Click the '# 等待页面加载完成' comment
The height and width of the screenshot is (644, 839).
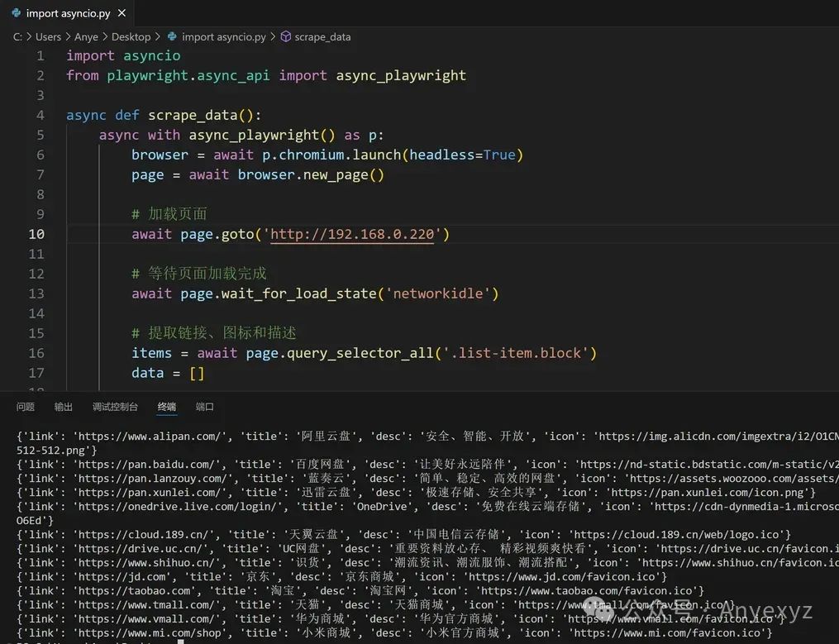[x=199, y=274]
